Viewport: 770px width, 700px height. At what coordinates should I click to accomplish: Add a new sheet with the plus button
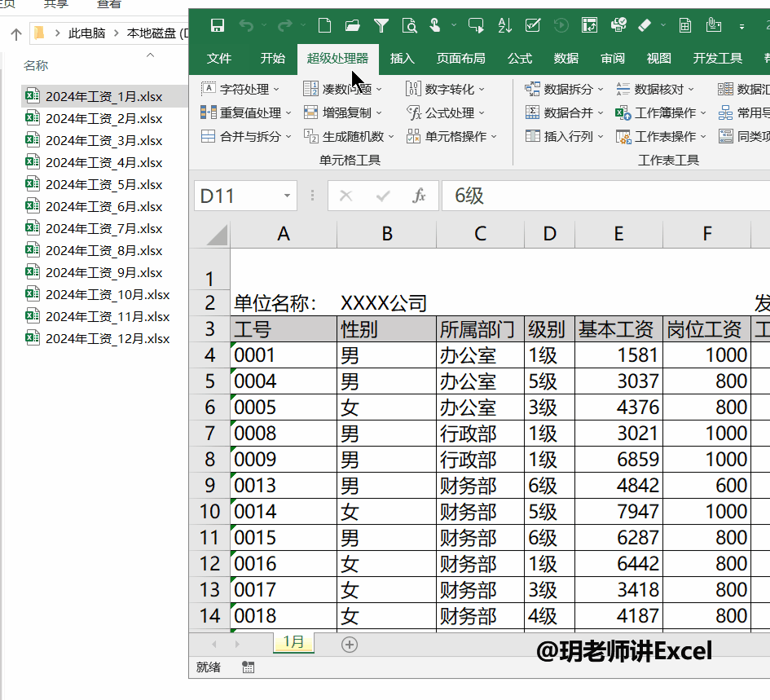350,644
